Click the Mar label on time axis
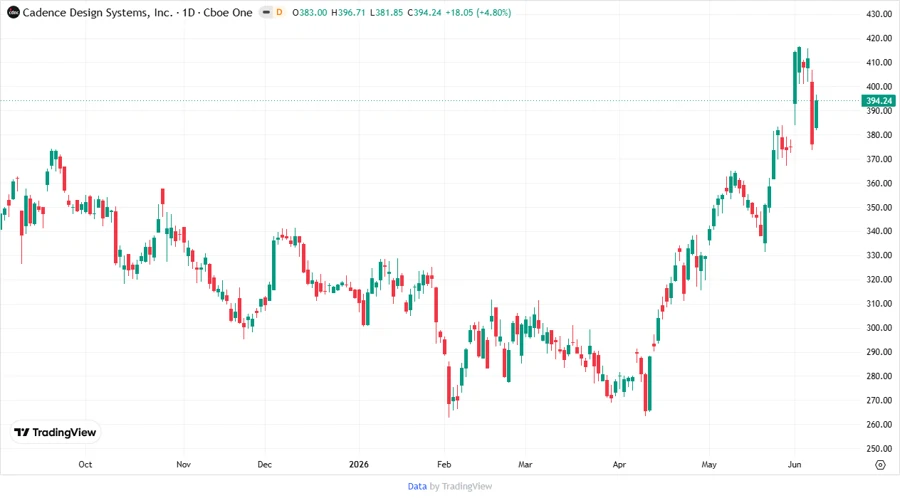Screen dimensions: 900x498 coord(525,464)
